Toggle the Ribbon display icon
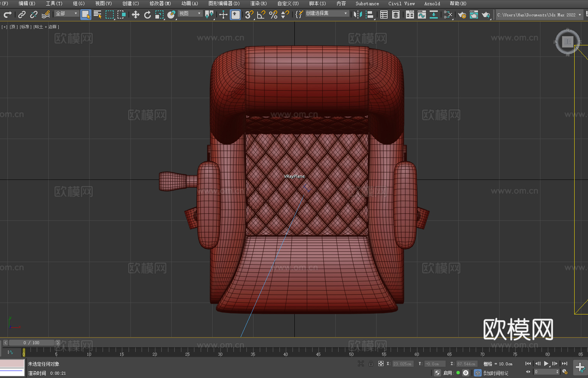 pos(410,14)
